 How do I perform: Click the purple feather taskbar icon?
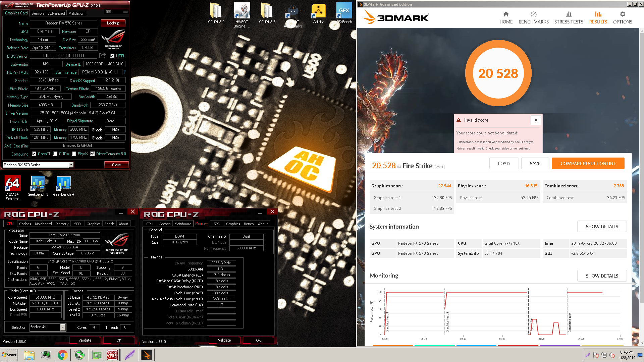(x=129, y=355)
